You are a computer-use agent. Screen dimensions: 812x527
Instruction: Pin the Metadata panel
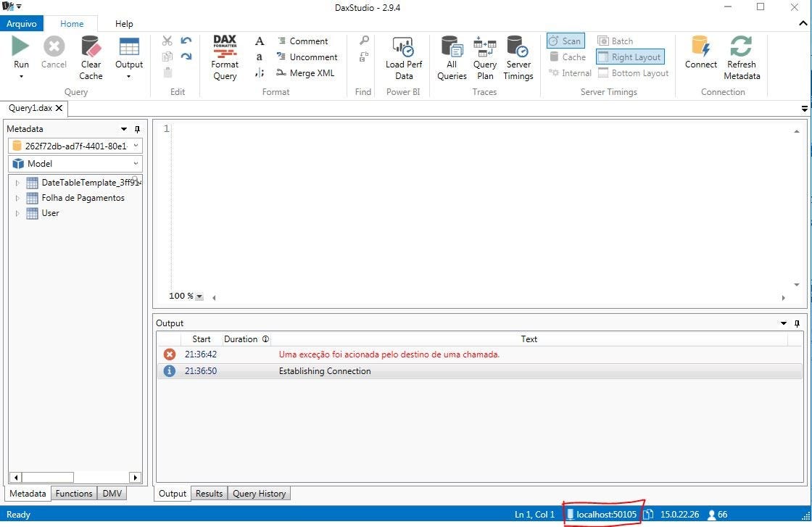click(x=137, y=129)
